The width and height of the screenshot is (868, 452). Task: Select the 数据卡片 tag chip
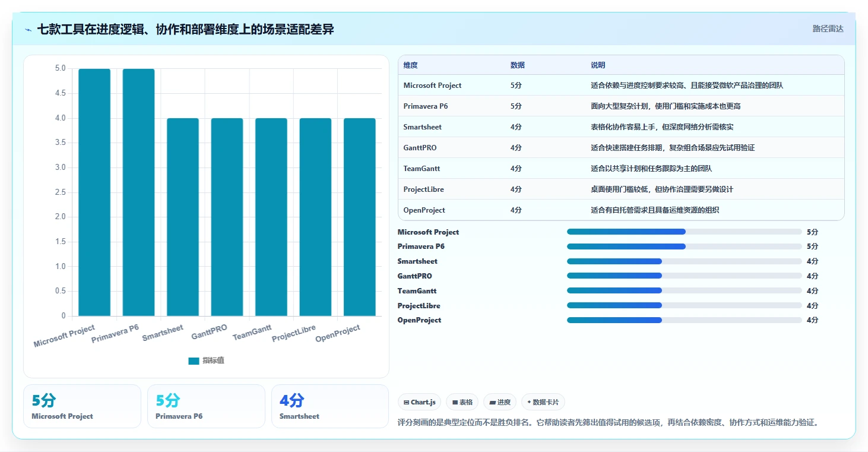pyautogui.click(x=543, y=402)
